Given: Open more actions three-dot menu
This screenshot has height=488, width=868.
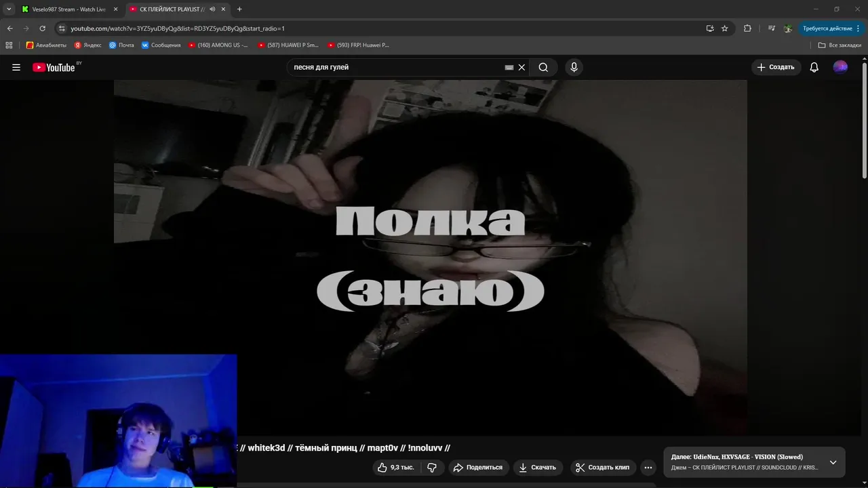Looking at the screenshot, I should [648, 468].
